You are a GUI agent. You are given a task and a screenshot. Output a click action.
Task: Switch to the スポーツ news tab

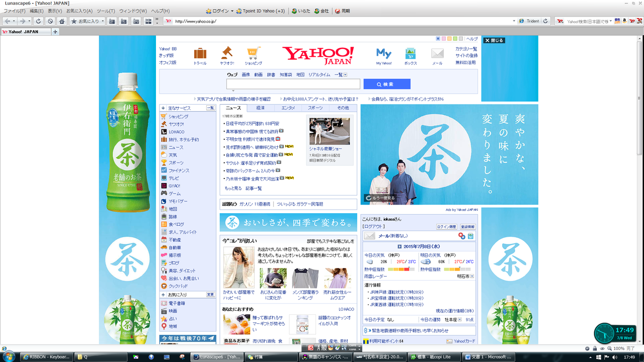click(315, 108)
